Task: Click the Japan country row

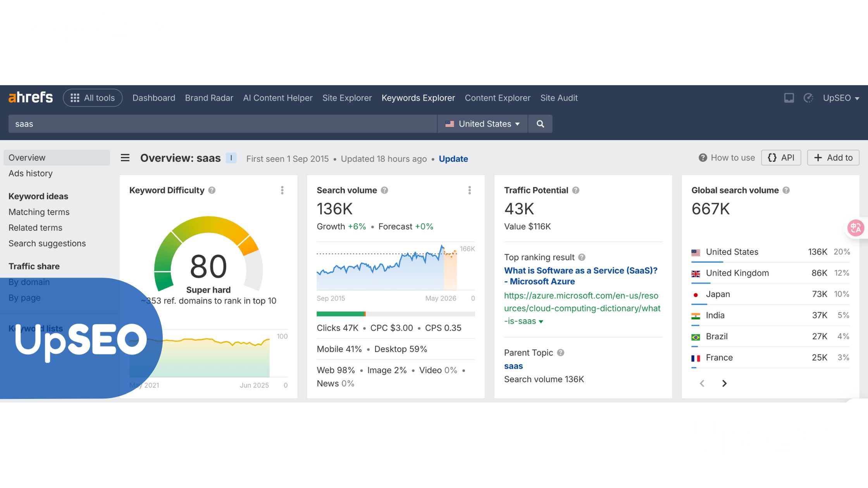Action: [770, 294]
